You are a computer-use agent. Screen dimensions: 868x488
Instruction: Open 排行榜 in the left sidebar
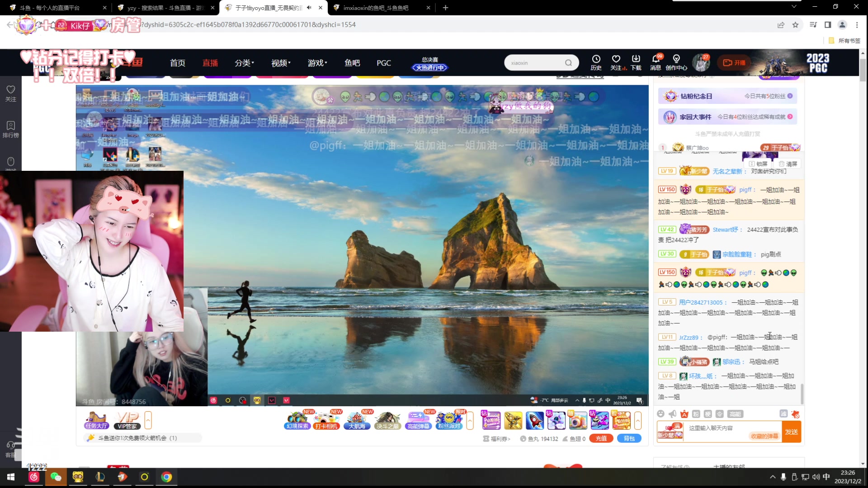click(x=11, y=129)
